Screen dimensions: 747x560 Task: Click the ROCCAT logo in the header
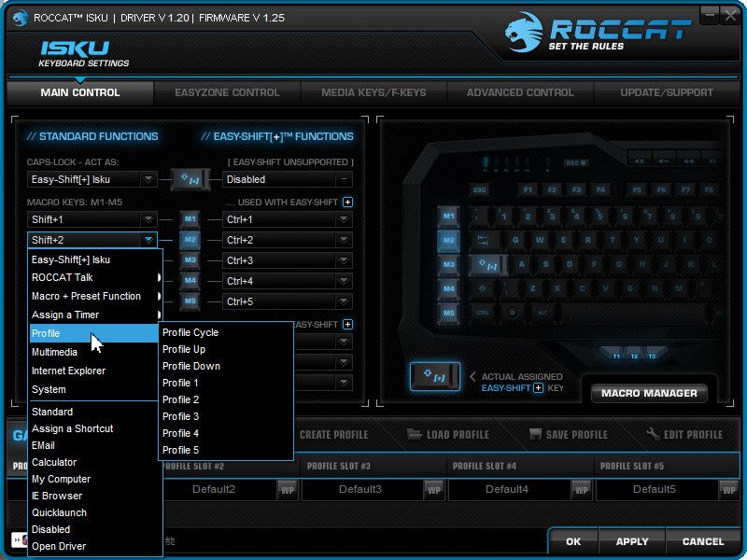pos(597,33)
